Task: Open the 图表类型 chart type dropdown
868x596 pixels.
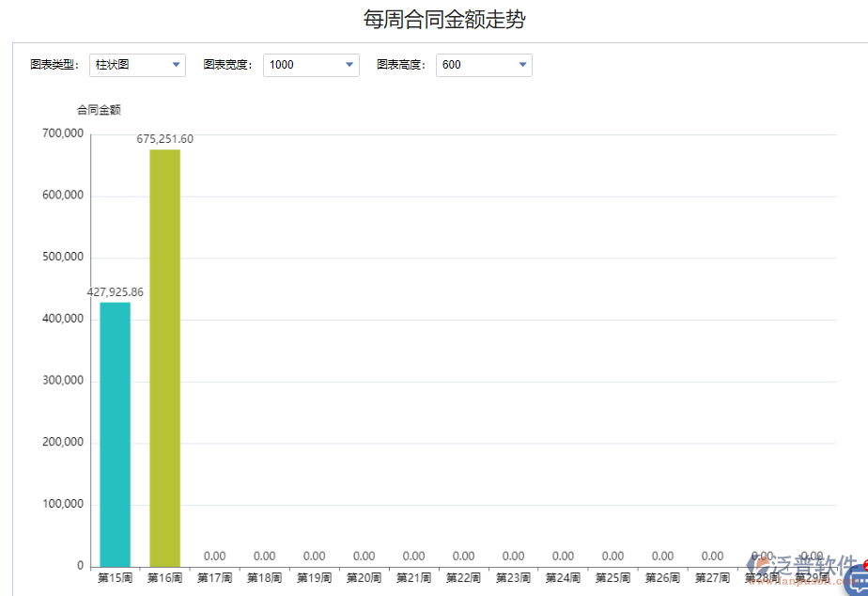Action: coord(175,65)
